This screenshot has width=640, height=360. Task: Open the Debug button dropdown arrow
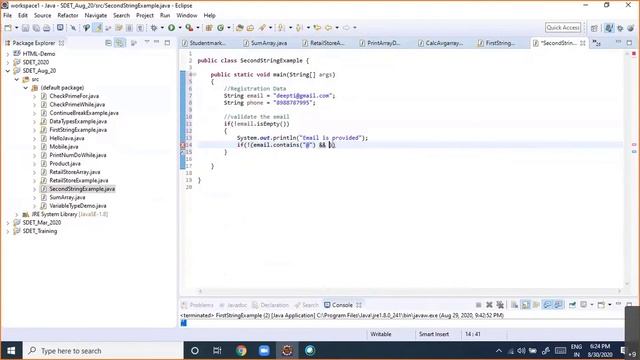pyautogui.click(x=162, y=28)
